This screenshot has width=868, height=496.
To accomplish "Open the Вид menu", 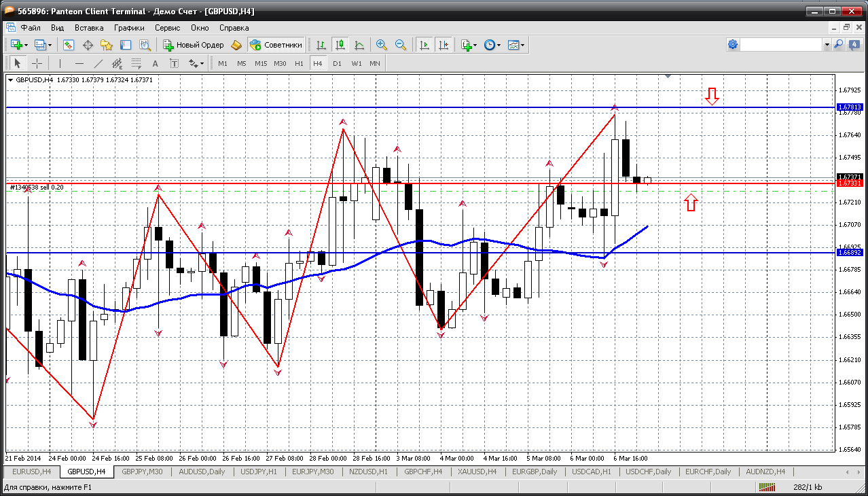I will pyautogui.click(x=58, y=28).
